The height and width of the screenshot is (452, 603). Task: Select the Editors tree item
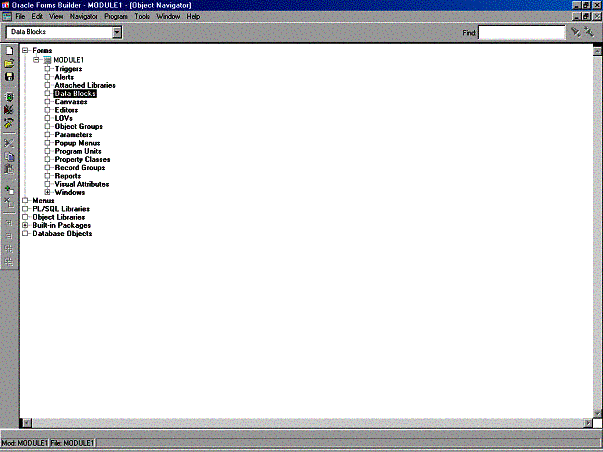[66, 110]
